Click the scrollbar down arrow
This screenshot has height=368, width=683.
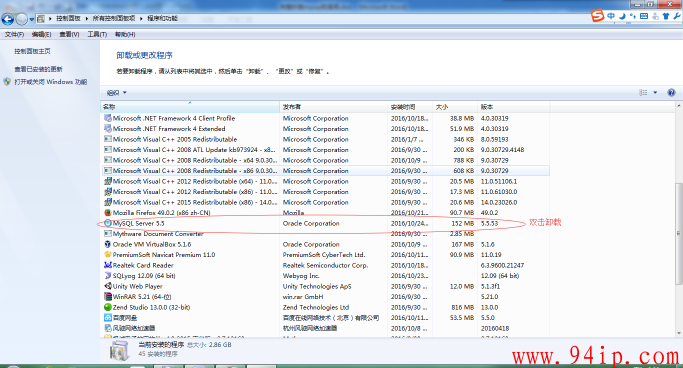[678, 333]
